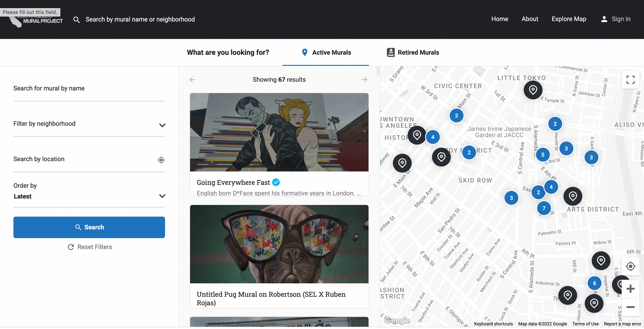The width and height of the screenshot is (644, 329).
Task: Click the Showing 67 results text
Action: (279, 80)
